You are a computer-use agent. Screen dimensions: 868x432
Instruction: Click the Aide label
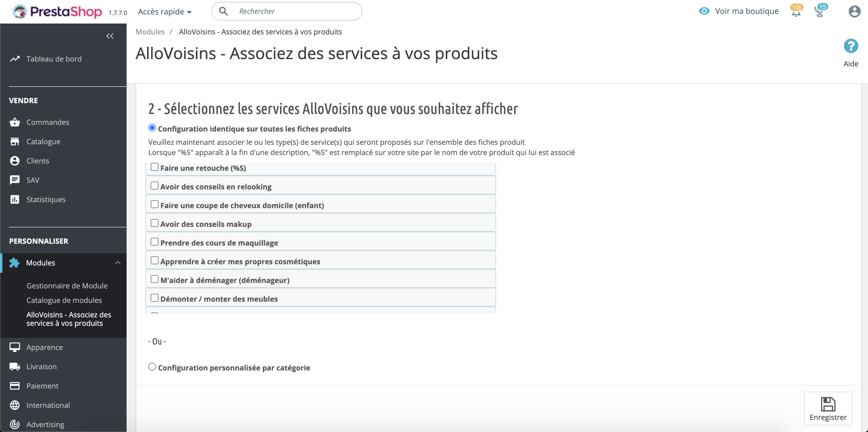click(x=851, y=64)
